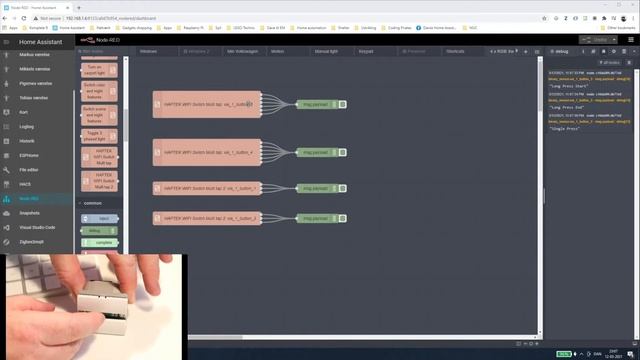Toggle debug node wired to button_1 node
Image resolution: width=640 pixels, height=360 pixels.
tap(342, 188)
